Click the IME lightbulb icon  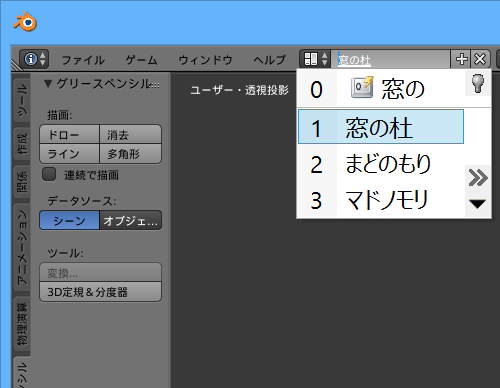click(478, 83)
